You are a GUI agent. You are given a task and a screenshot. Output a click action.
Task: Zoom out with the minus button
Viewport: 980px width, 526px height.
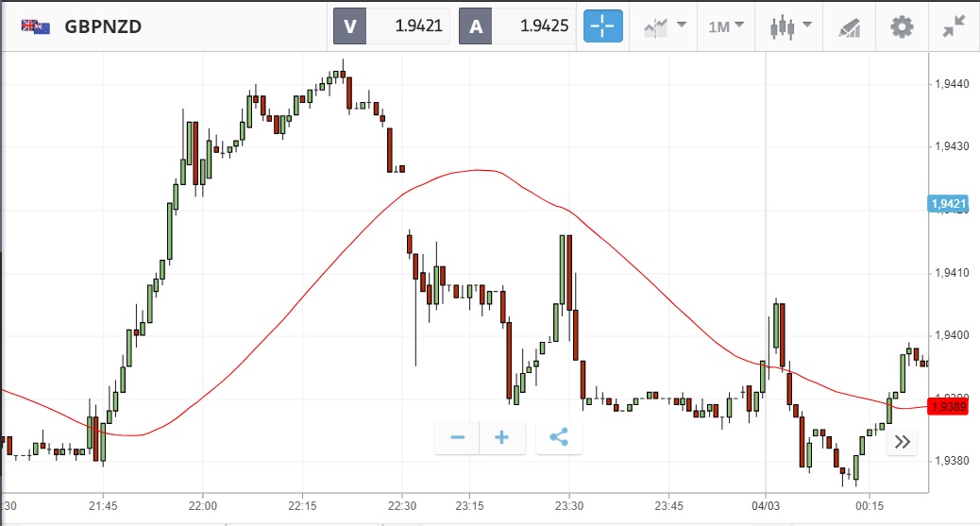(x=457, y=437)
